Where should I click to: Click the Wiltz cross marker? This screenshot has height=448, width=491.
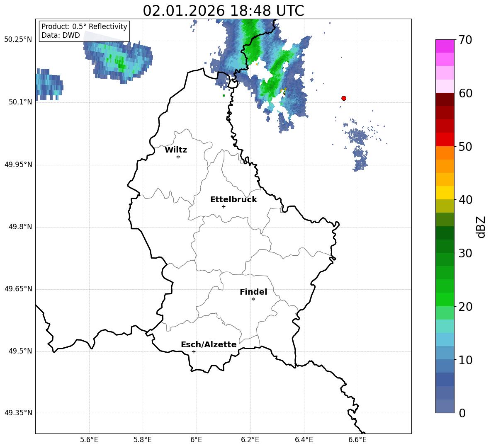coord(178,157)
